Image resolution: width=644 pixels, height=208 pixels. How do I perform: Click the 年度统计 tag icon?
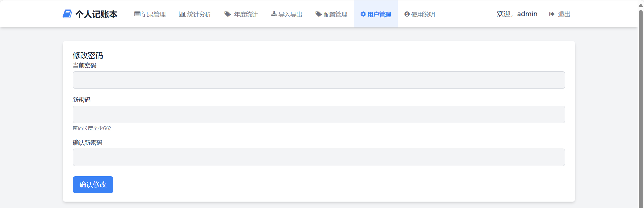tap(228, 14)
